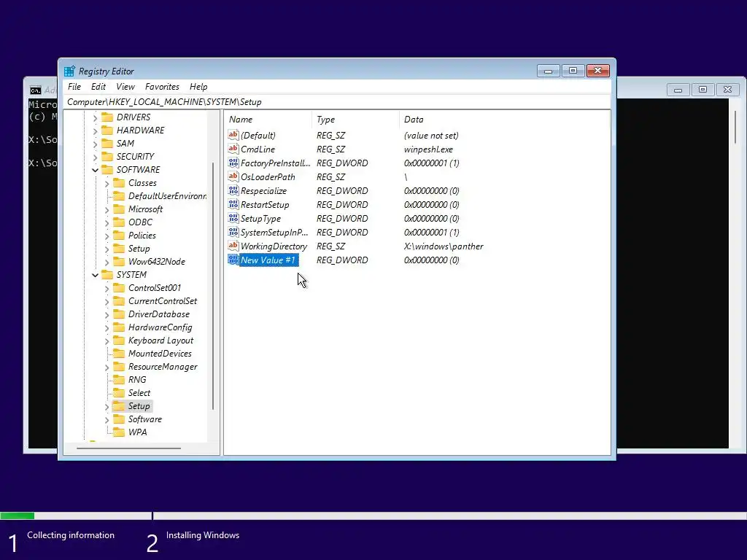Click the Command Prompt window scrollbar

pyautogui.click(x=735, y=126)
